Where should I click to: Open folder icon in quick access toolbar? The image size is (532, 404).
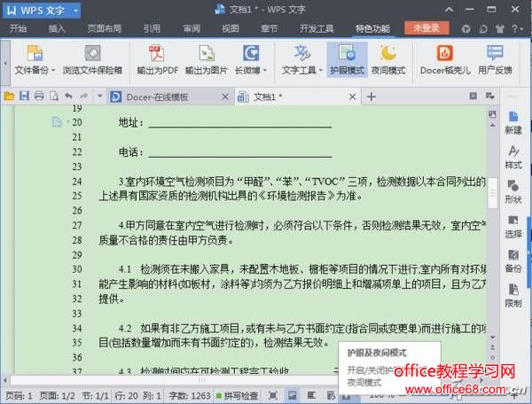[x=9, y=97]
